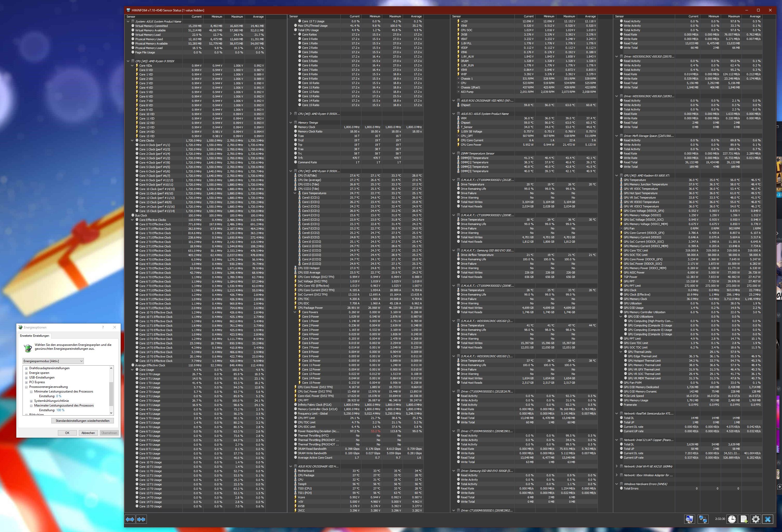
Task: Select the Infinity Fabric Clock (FCLK) row
Action: [x=358, y=404]
